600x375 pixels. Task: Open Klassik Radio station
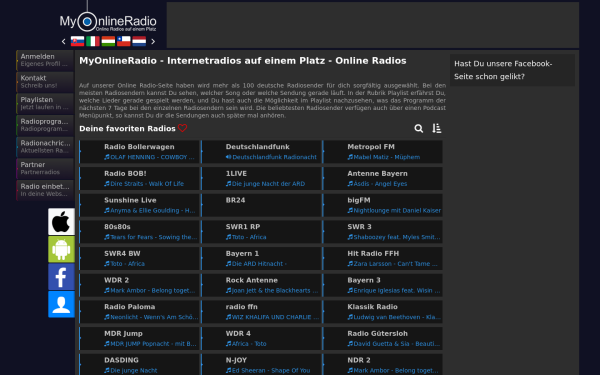click(383, 312)
